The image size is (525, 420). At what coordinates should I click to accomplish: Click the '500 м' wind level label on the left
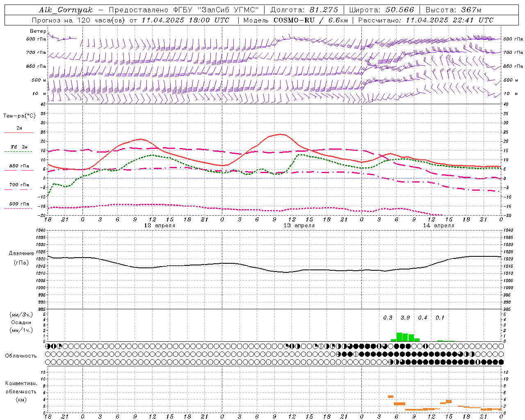(39, 80)
